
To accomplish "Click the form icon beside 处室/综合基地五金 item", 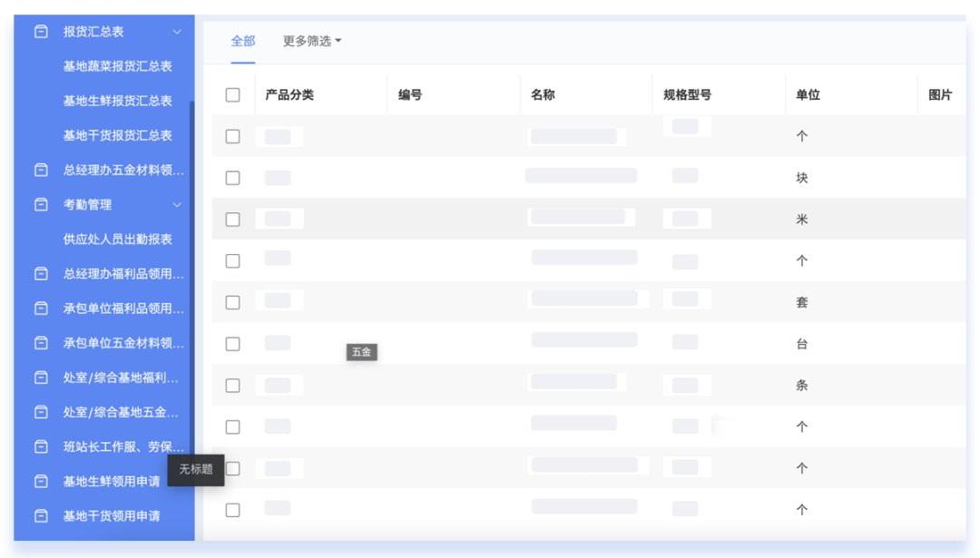I will pyautogui.click(x=41, y=413).
